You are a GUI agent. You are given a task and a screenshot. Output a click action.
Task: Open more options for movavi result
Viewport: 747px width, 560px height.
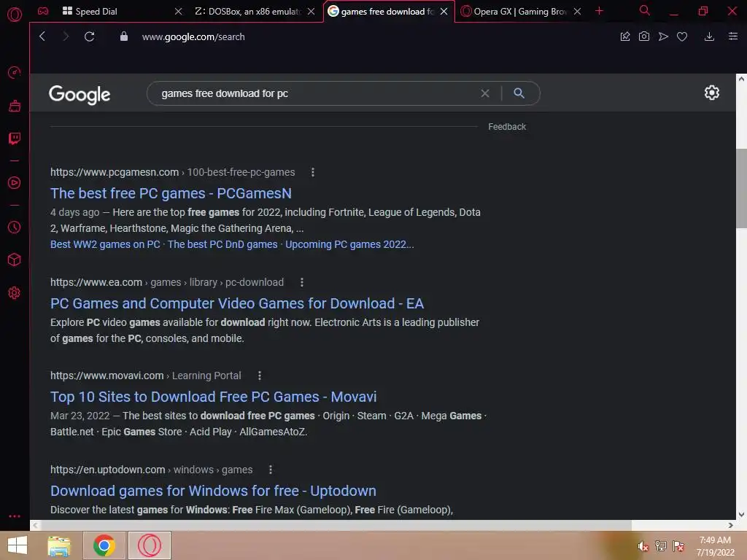(x=260, y=376)
